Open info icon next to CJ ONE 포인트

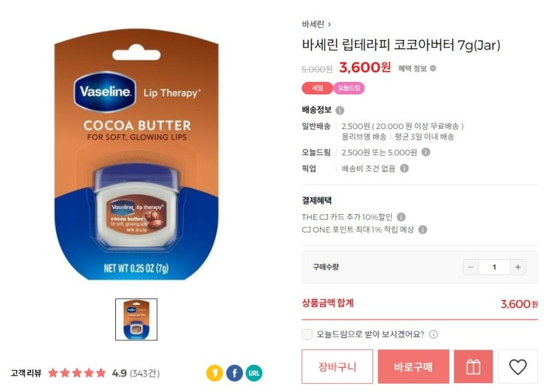pos(423,230)
